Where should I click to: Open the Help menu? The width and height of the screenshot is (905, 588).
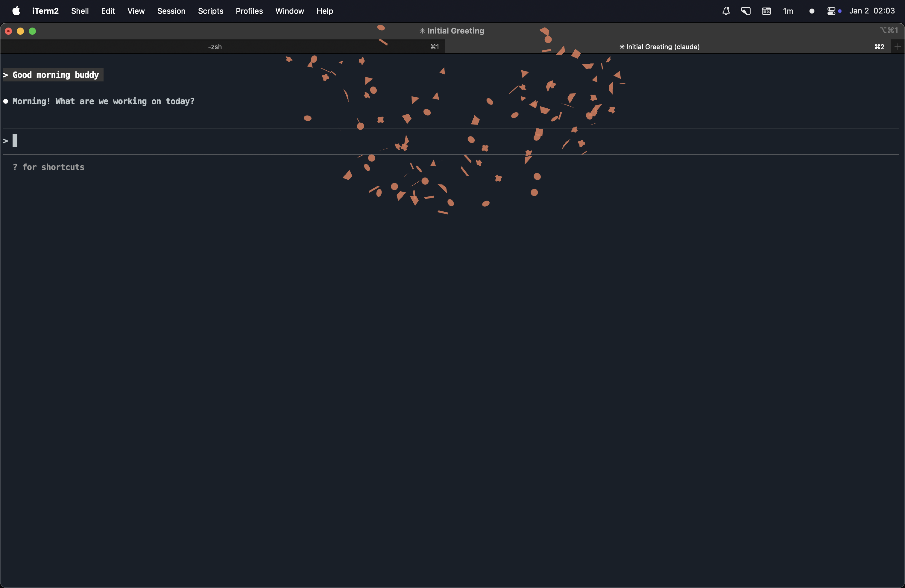point(325,11)
